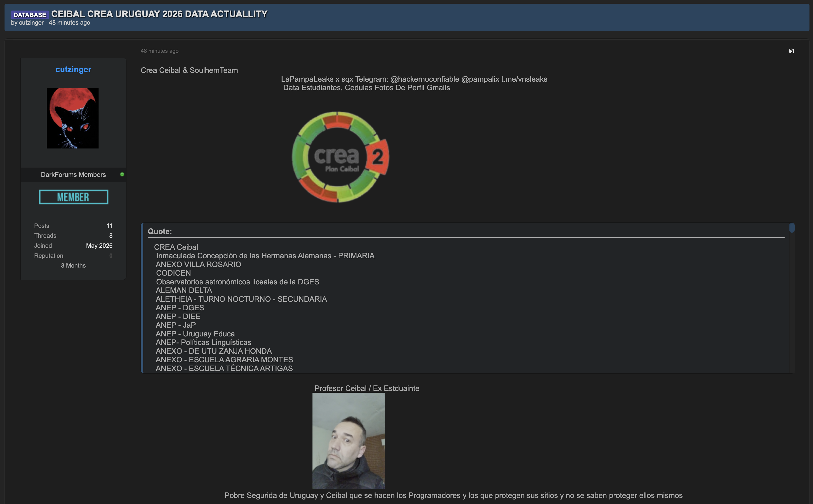Click the red moon cat avatar
This screenshot has height=504, width=813.
[x=73, y=118]
